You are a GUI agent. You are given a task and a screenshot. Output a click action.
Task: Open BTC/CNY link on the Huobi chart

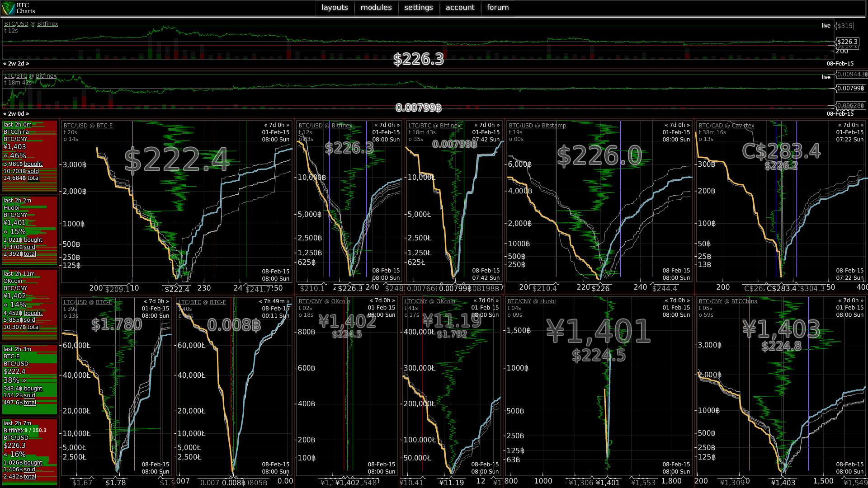(519, 301)
